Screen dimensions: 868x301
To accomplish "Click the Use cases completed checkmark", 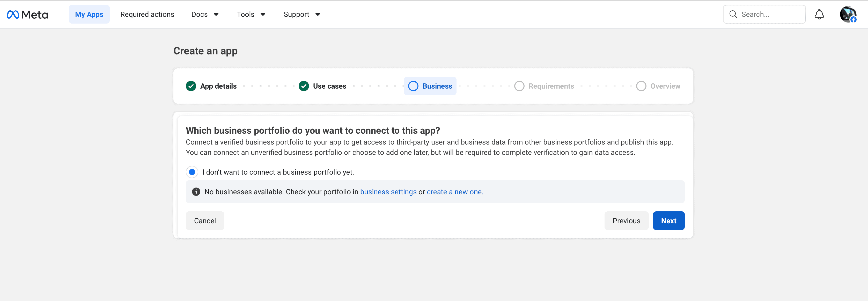I will point(304,86).
